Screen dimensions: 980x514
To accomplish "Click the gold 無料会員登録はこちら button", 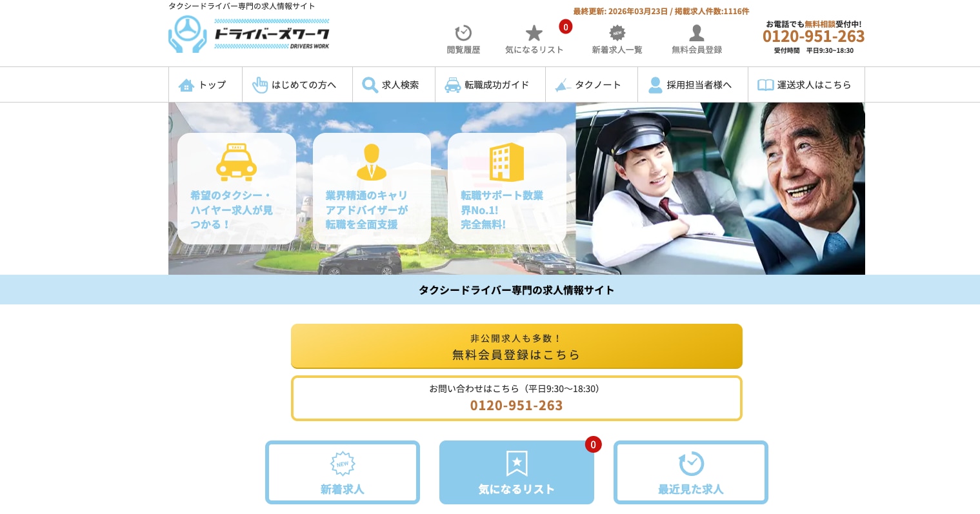I will [x=516, y=346].
